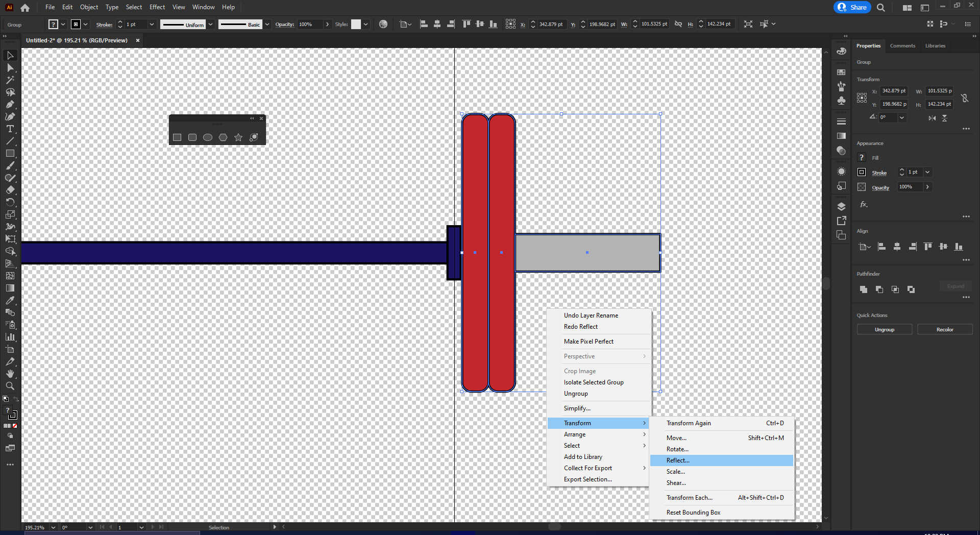
Task: Expand the zoom level dropdown in status bar
Action: pos(53,527)
